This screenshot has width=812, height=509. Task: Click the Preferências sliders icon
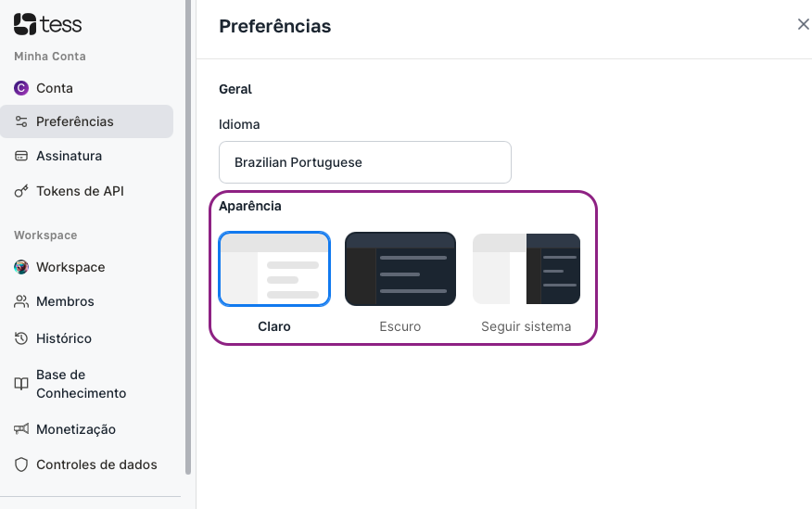click(21, 121)
